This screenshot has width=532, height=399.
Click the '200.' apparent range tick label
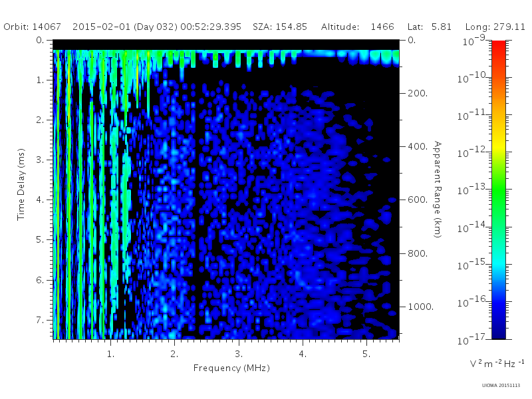pyautogui.click(x=418, y=93)
